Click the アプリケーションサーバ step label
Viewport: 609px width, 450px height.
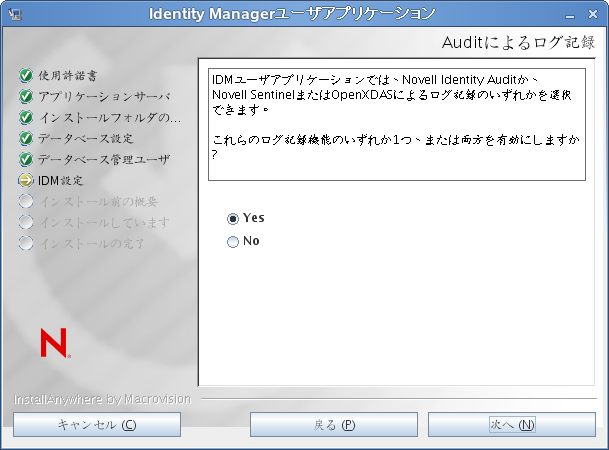(104, 96)
